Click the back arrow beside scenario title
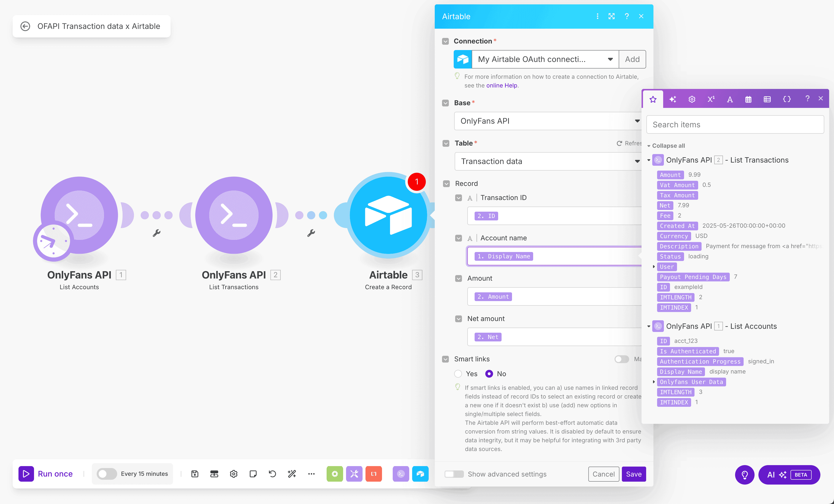Image resolution: width=834 pixels, height=504 pixels. [25, 26]
